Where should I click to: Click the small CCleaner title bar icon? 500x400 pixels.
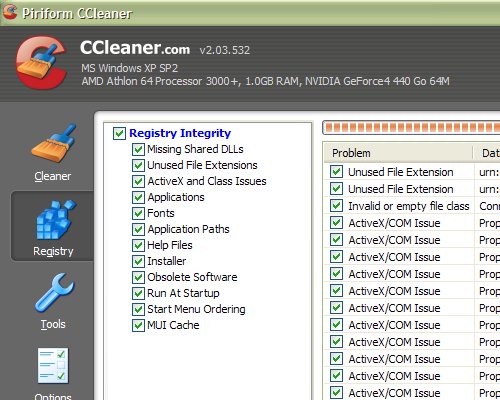[x=10, y=13]
